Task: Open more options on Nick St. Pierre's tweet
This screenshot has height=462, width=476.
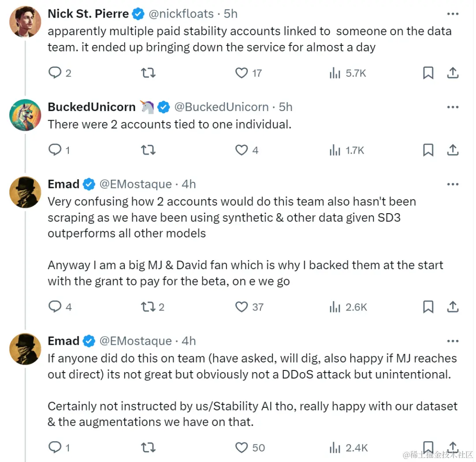Action: pyautogui.click(x=453, y=14)
